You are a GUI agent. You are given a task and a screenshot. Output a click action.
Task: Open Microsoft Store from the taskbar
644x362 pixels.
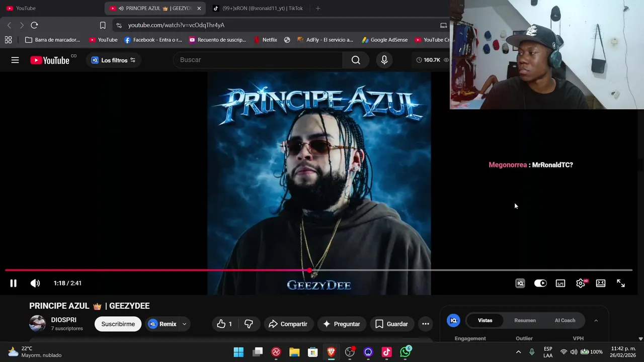pos(313,352)
